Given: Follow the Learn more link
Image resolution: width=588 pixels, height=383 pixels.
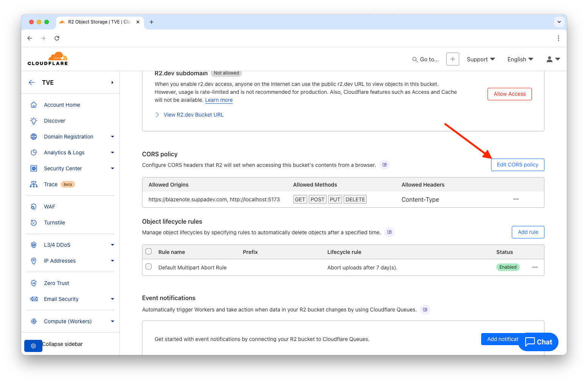Looking at the screenshot, I should [x=219, y=100].
